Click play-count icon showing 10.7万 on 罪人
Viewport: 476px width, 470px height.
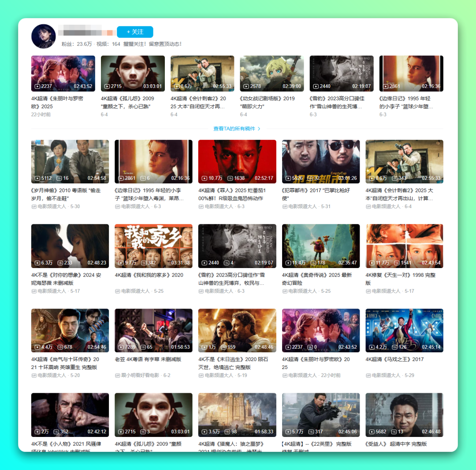coord(205,178)
